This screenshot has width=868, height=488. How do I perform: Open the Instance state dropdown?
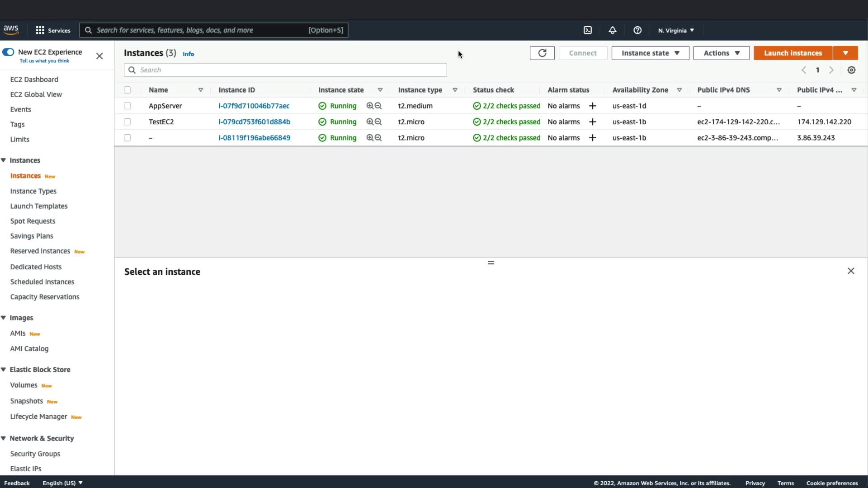click(x=650, y=53)
